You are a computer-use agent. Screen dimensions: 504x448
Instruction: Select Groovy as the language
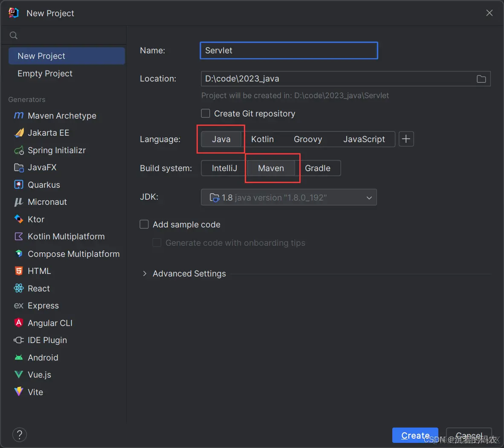tap(307, 139)
